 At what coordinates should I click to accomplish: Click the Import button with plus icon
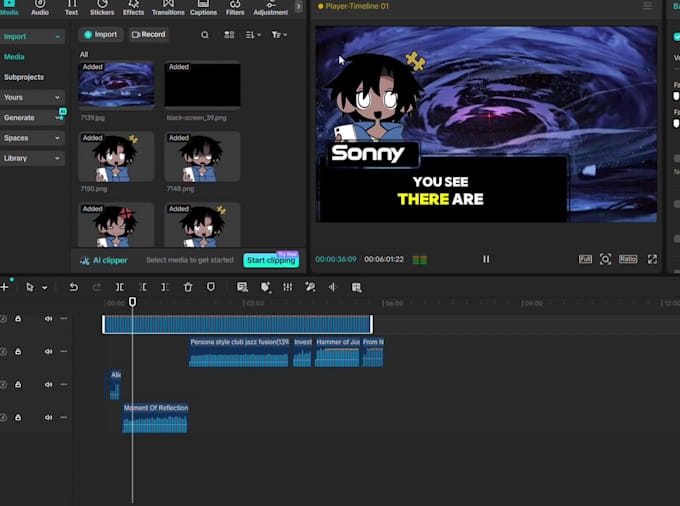[101, 34]
